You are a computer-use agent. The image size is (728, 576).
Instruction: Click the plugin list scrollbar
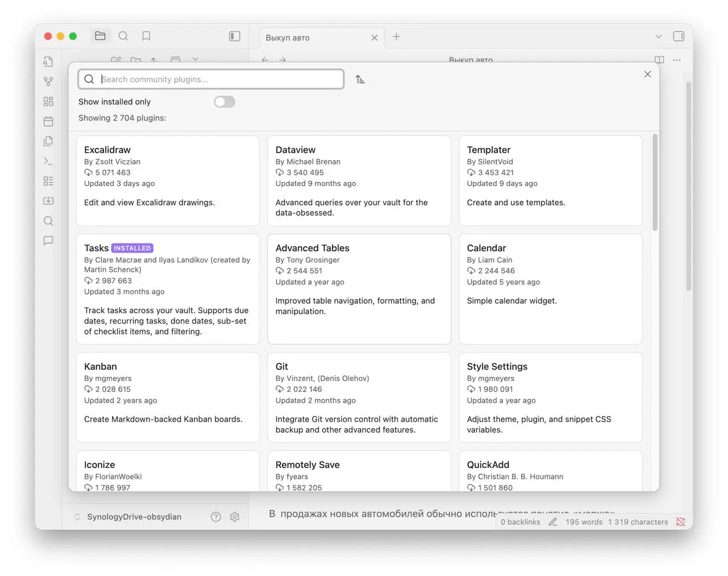(x=655, y=182)
